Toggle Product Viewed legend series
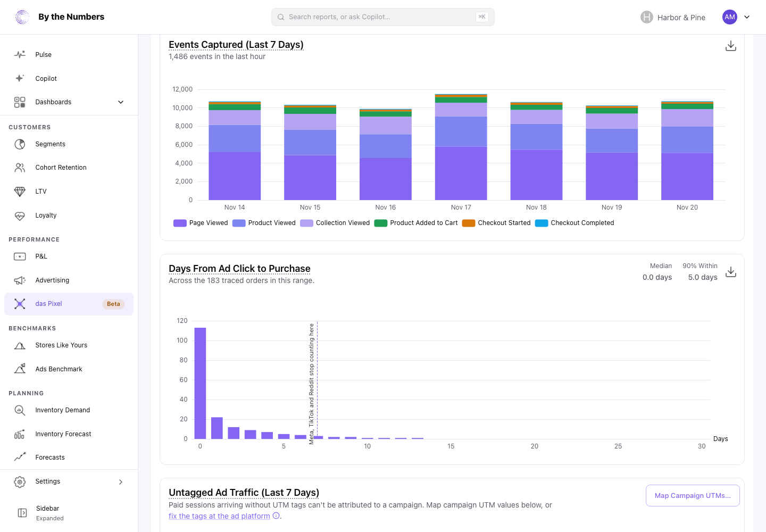This screenshot has height=532, width=766. (x=264, y=223)
